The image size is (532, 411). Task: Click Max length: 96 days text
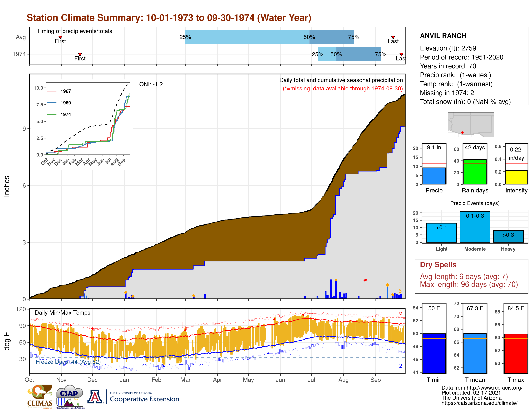469,284
